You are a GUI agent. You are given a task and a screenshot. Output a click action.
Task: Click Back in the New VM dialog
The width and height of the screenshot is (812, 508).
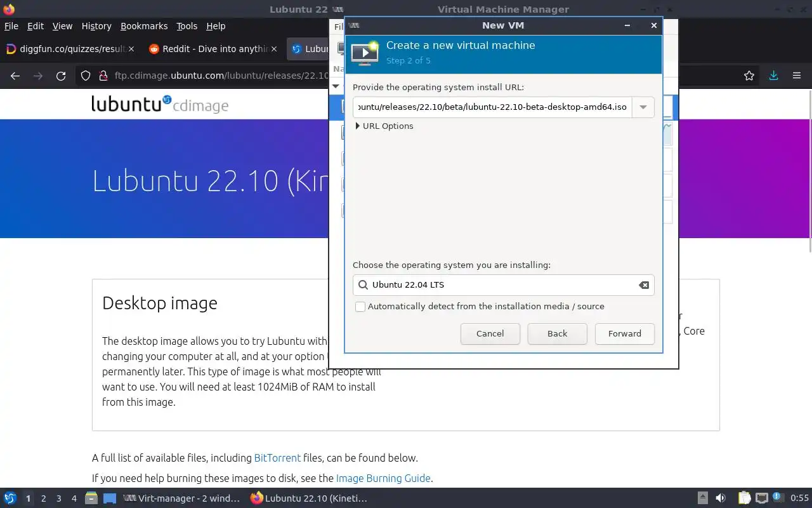click(x=557, y=334)
